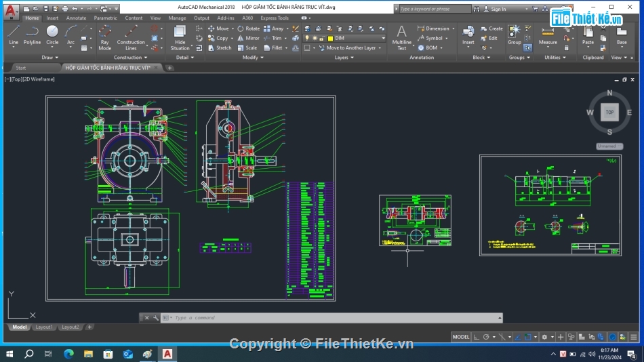Toggle 2D object snap in status bar

pos(528,337)
